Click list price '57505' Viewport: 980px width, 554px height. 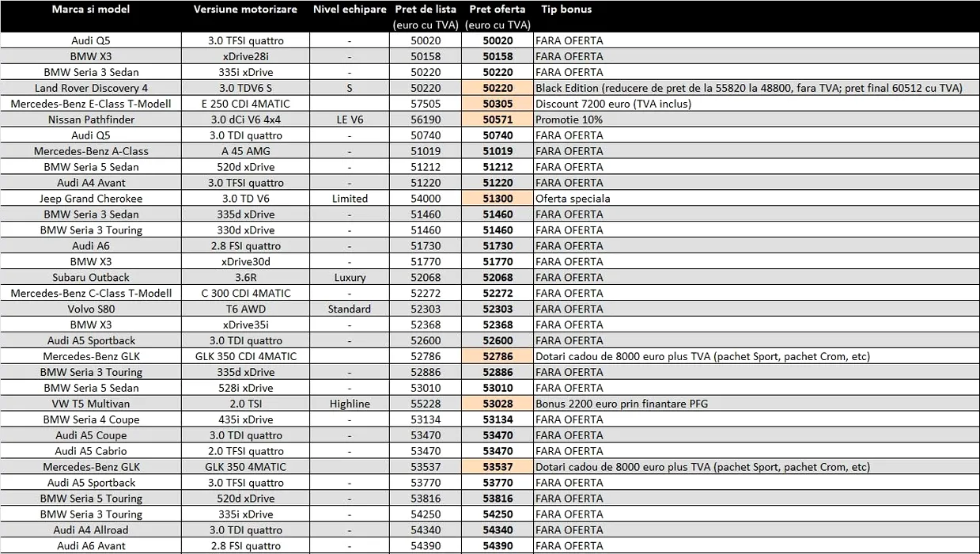click(x=426, y=104)
